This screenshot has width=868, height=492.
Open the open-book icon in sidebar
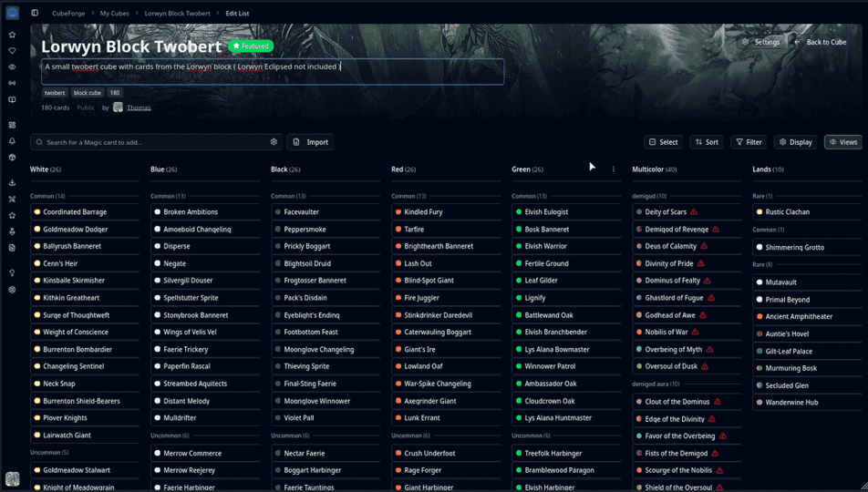12,99
